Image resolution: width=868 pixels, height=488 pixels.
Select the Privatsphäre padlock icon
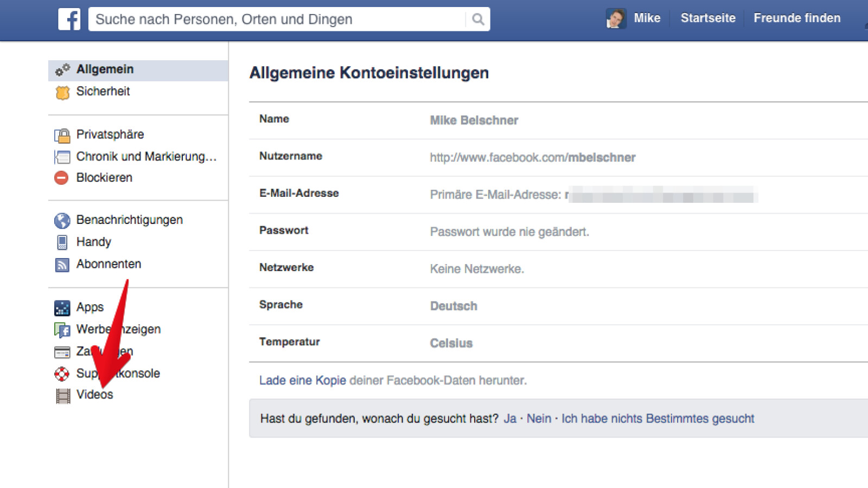coord(62,134)
